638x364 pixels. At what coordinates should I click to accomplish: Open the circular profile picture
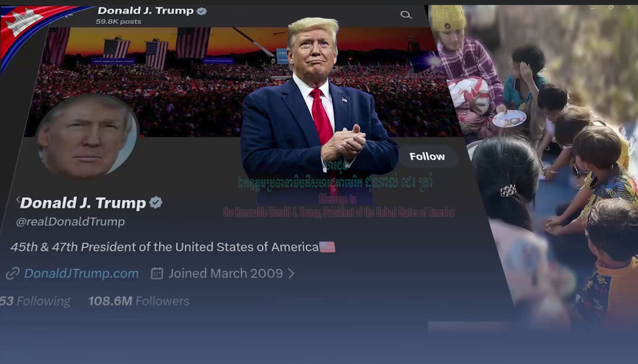tap(87, 137)
